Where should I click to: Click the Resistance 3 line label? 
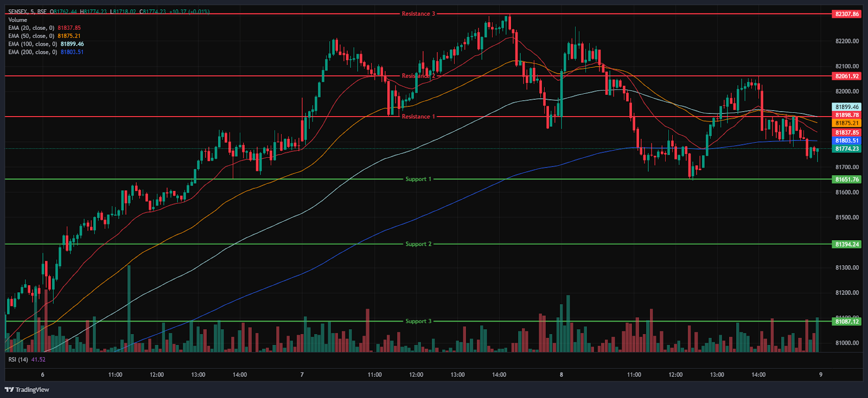418,14
